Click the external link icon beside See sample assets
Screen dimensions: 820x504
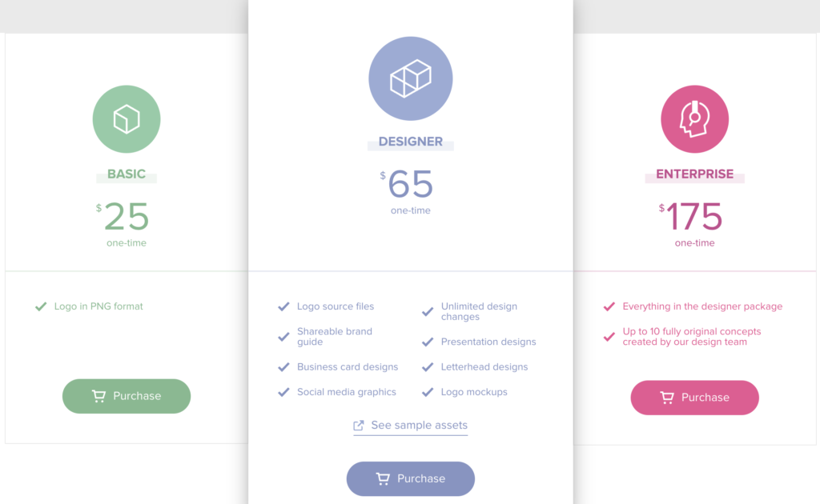(359, 425)
